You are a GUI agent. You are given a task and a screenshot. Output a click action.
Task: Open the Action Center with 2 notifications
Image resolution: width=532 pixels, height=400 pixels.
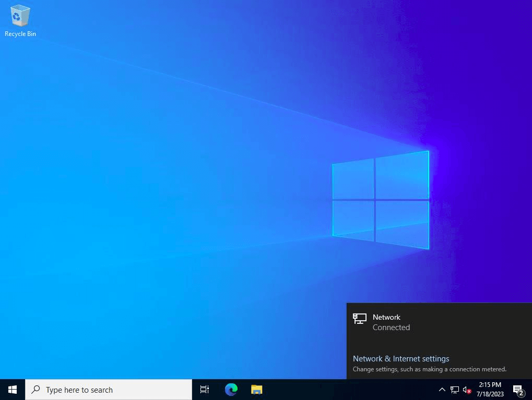[517, 389]
